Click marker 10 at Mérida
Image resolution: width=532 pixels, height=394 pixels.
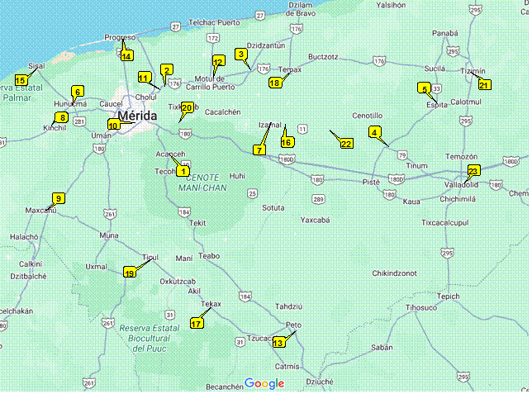[x=113, y=126]
